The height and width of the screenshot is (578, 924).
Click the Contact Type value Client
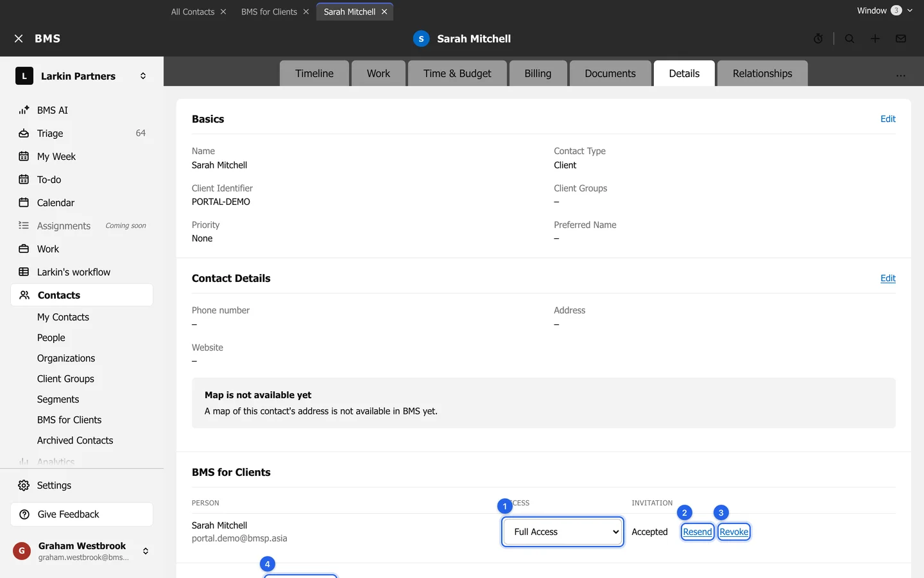[565, 165]
